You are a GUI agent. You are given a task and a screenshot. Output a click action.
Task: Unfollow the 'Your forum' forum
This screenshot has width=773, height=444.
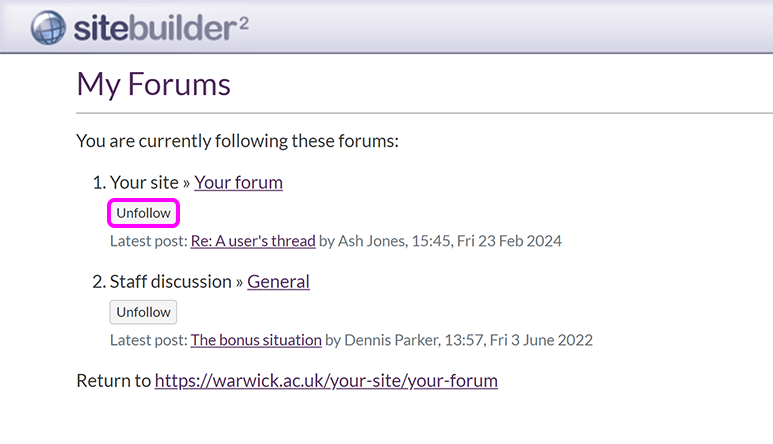[143, 213]
